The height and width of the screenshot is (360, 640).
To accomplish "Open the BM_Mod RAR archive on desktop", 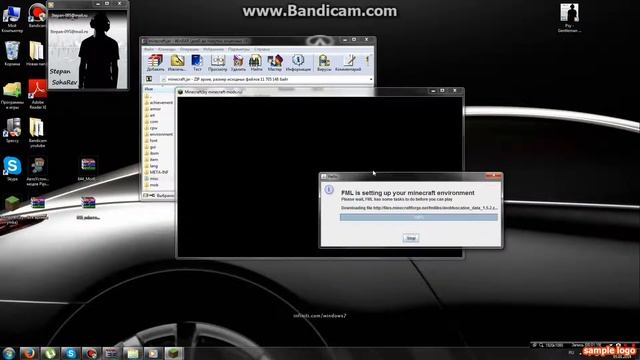I will 87,169.
